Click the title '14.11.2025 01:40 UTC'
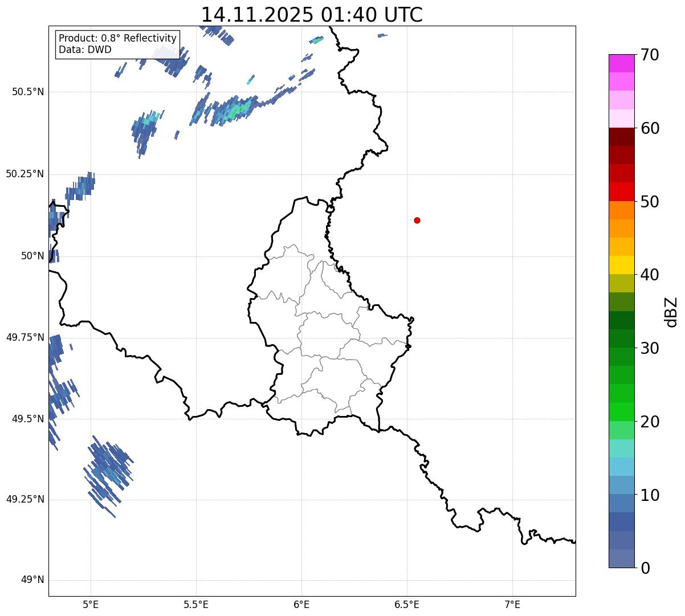685x616 pixels. [x=312, y=15]
